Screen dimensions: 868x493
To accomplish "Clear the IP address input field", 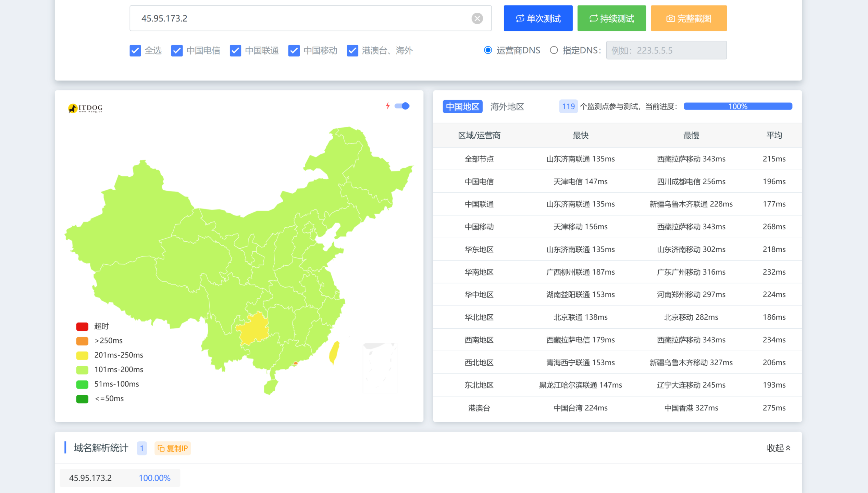I will pos(477,18).
